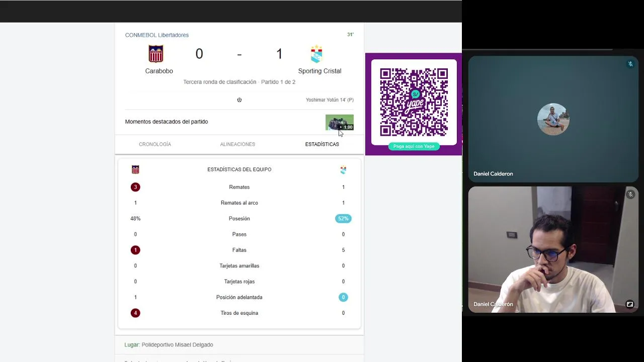Click 'Tercera ronda de clasificación' text

(x=219, y=82)
